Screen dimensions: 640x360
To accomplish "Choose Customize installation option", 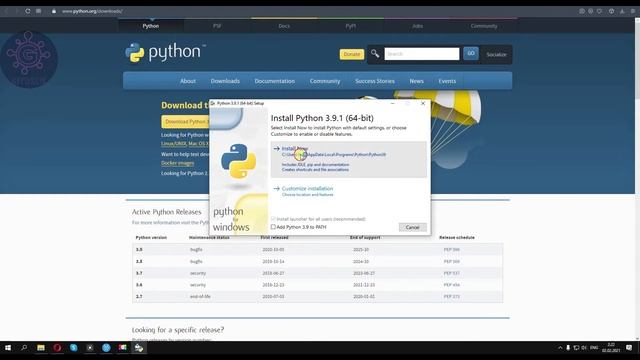I will 307,189.
